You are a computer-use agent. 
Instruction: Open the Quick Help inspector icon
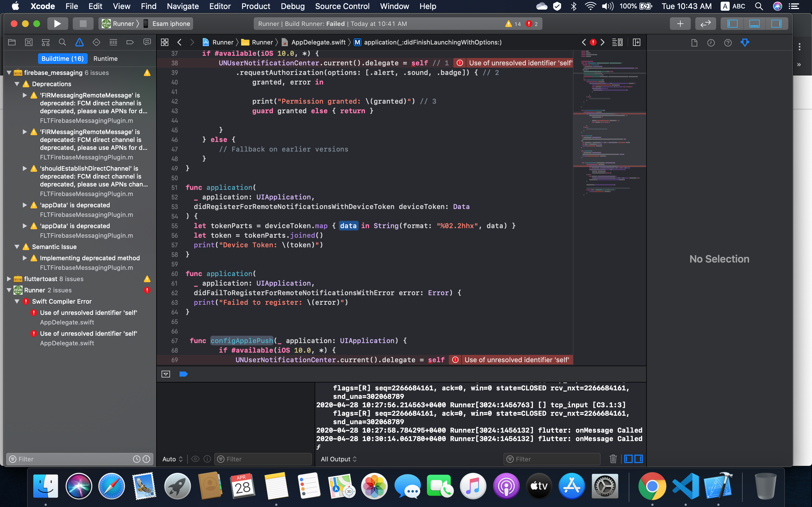(727, 43)
